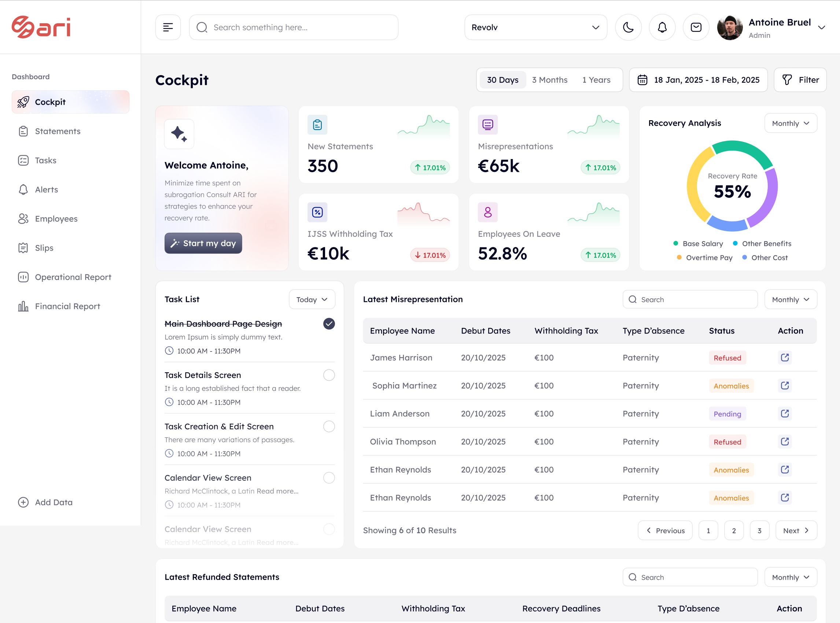Image resolution: width=840 pixels, height=623 pixels.
Task: Click the Anomalies status on Sophia Martinez
Action: tap(731, 386)
